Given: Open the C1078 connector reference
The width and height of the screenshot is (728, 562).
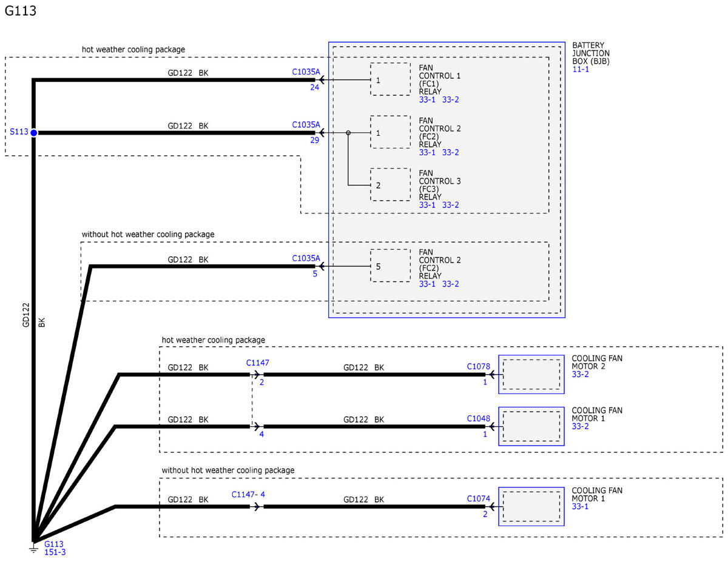Looking at the screenshot, I should (477, 367).
